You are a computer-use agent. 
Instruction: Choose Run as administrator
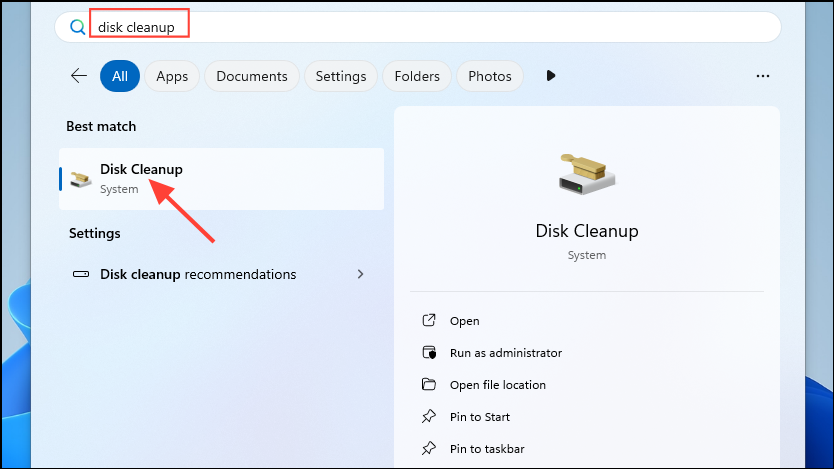[x=506, y=353]
